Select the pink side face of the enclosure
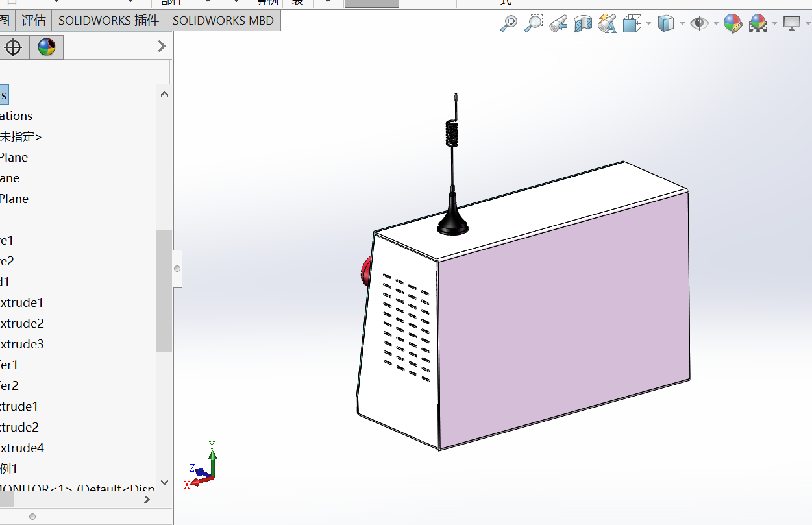 pyautogui.click(x=562, y=318)
